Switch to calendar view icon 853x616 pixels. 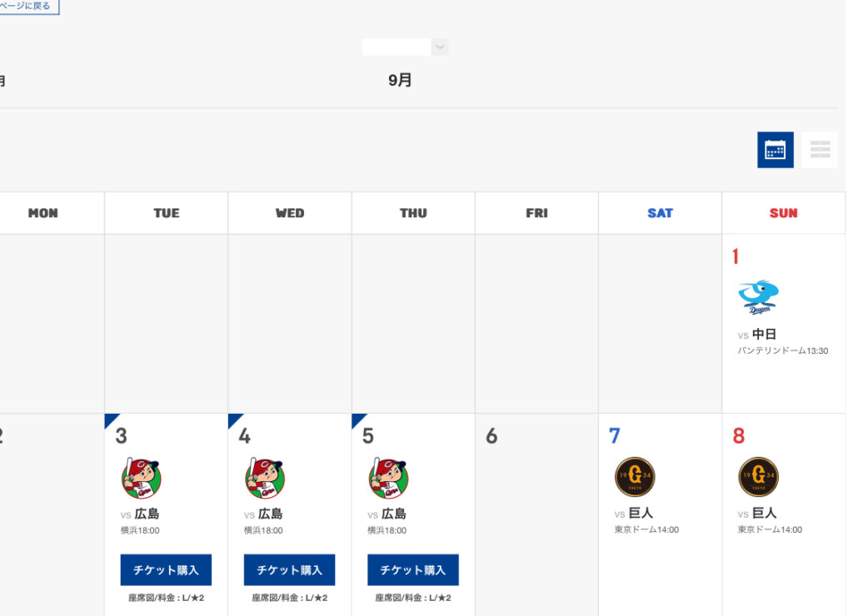[775, 150]
